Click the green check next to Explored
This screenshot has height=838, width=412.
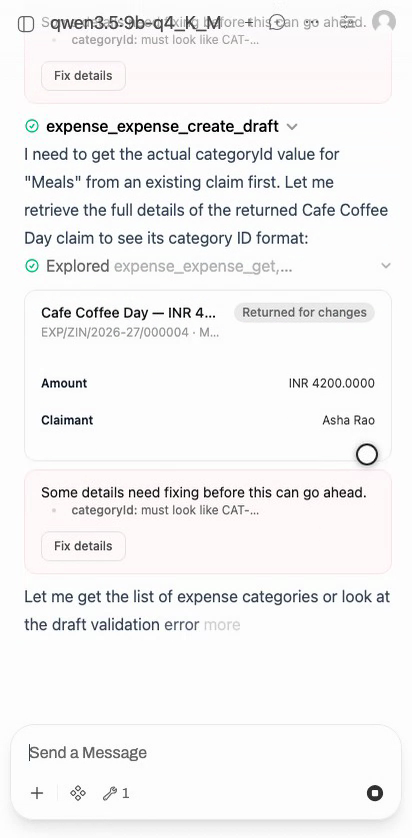(x=32, y=266)
